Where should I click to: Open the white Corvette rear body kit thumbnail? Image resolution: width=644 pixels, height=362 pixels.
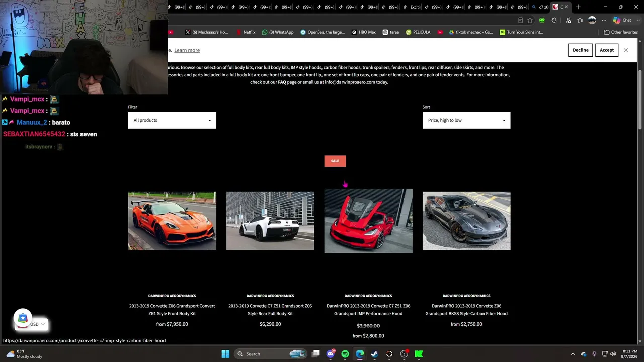(x=270, y=221)
